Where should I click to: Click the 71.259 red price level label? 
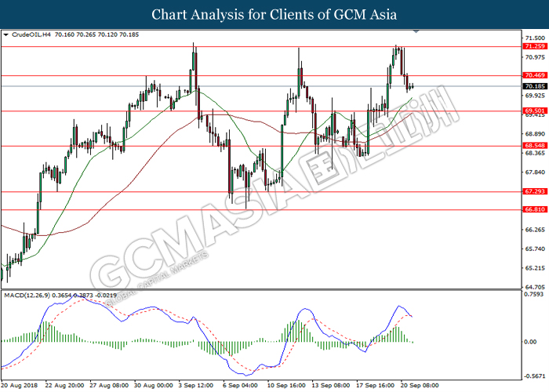535,46
